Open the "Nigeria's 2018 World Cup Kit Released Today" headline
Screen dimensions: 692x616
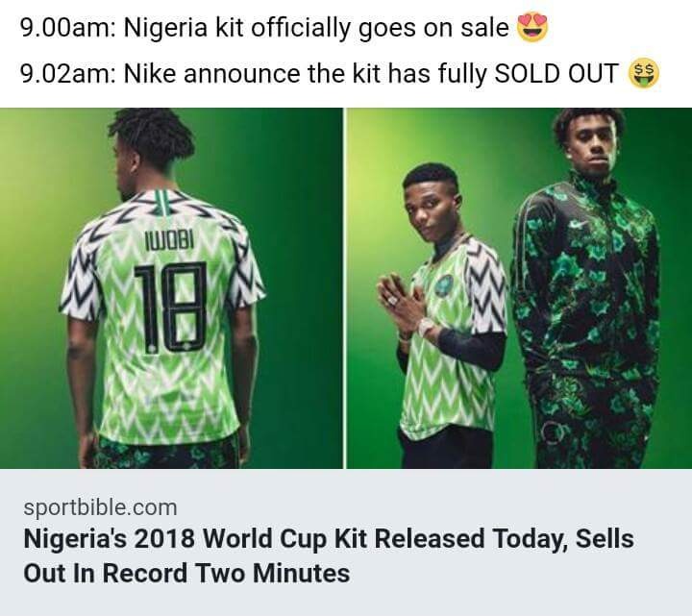click(328, 555)
